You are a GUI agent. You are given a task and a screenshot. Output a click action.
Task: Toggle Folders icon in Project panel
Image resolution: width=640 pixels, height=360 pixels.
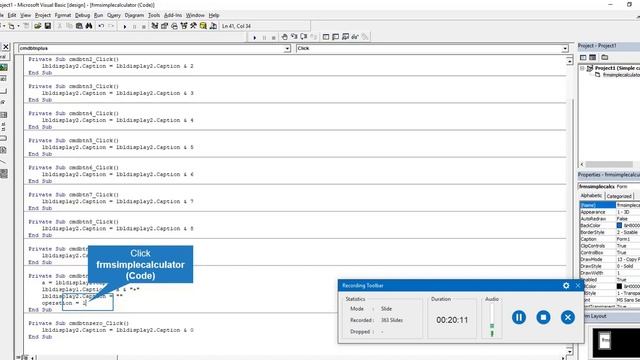click(x=605, y=57)
